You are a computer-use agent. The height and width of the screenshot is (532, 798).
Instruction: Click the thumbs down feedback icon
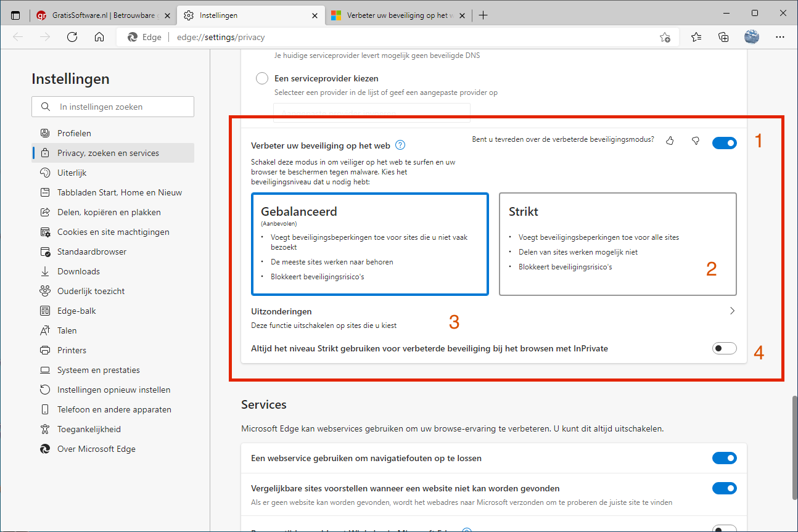(x=696, y=141)
